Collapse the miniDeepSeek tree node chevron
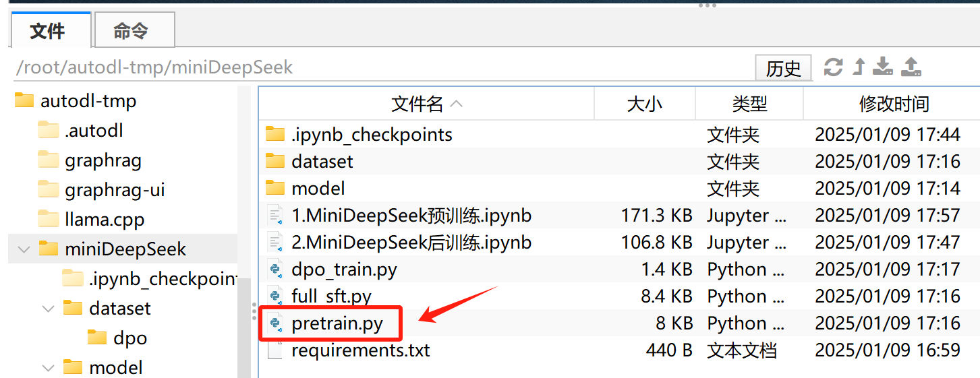 [x=24, y=249]
